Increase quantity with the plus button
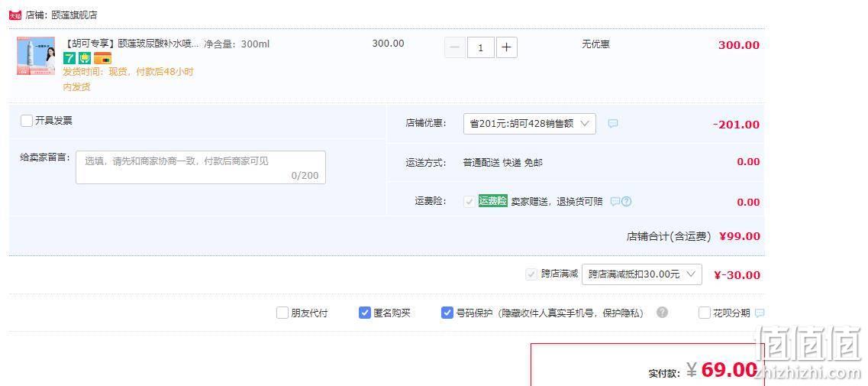 [x=506, y=47]
